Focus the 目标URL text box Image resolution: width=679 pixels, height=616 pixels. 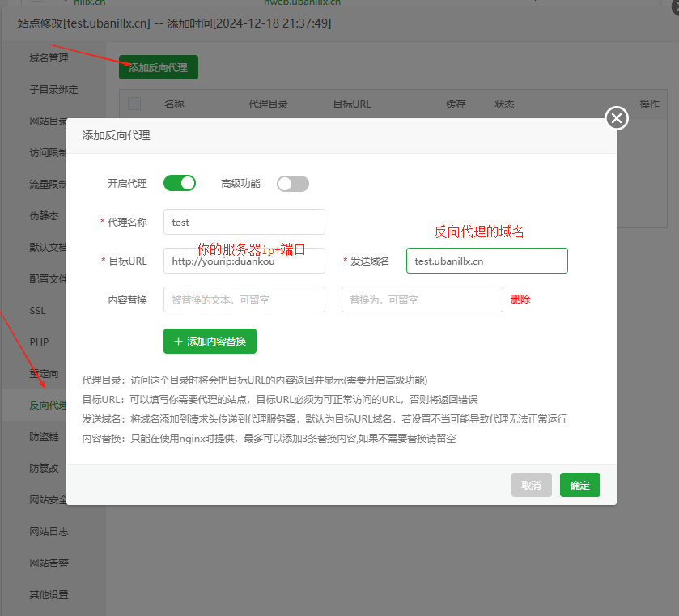244,261
